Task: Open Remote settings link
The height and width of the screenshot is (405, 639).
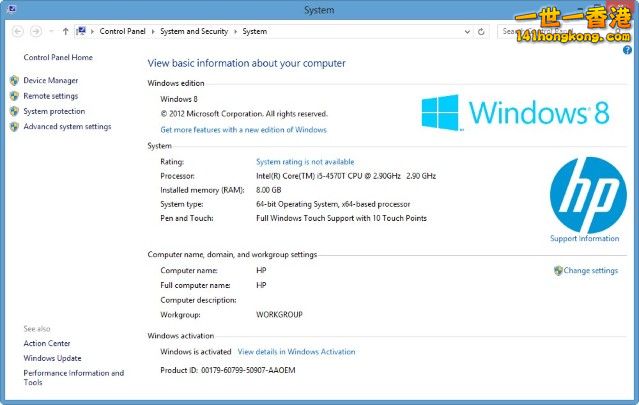Action: (51, 96)
